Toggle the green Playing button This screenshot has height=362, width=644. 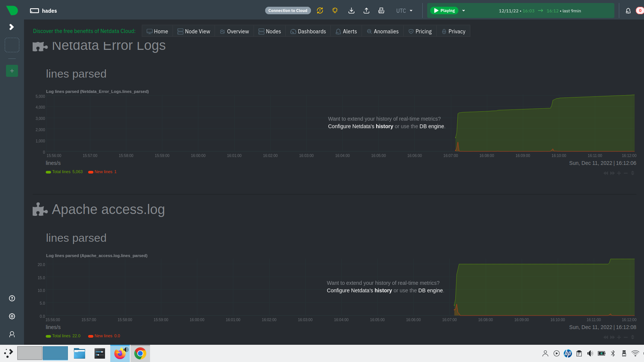coord(444,10)
